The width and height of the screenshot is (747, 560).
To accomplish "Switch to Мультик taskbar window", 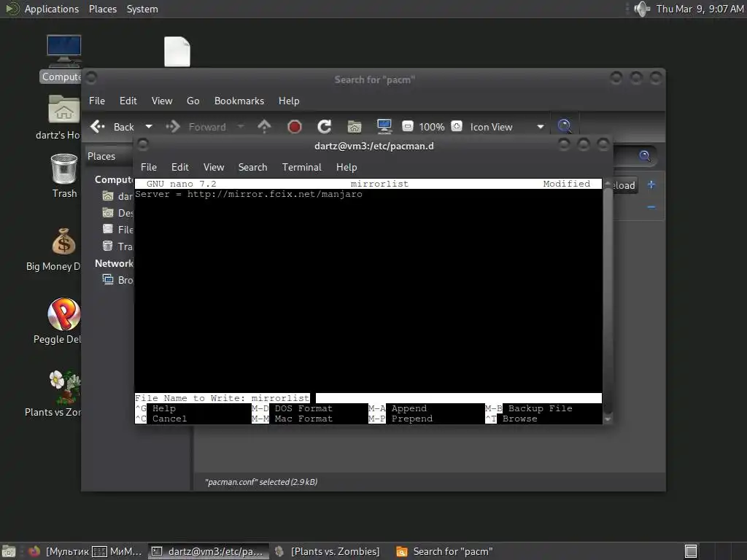I will click(x=59, y=551).
